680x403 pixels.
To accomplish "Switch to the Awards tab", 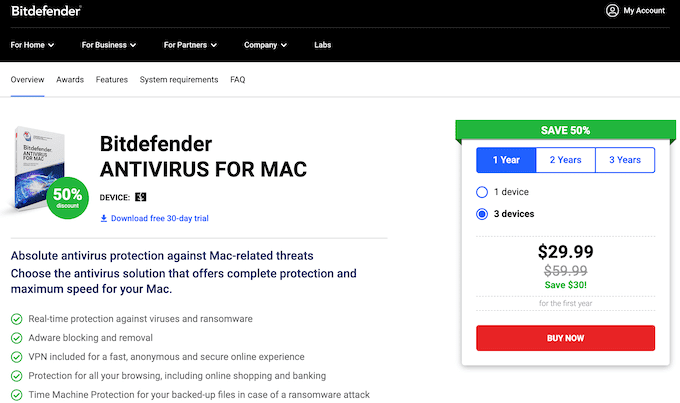I will click(70, 79).
